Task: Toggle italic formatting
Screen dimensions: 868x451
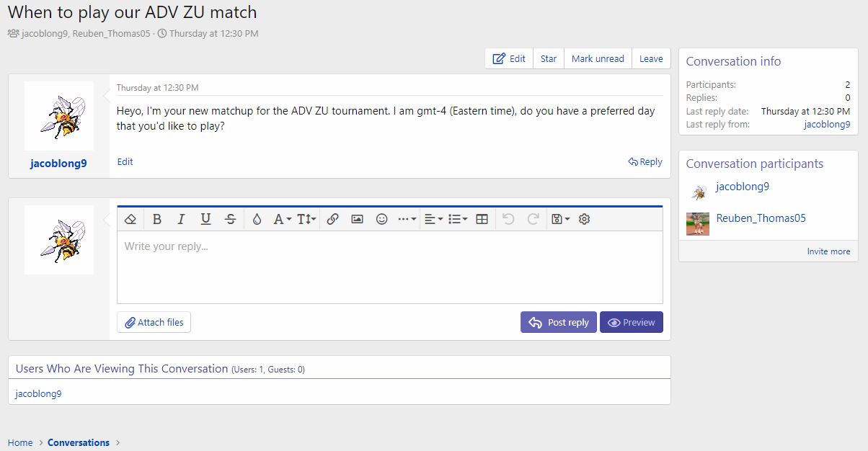Action: [x=181, y=219]
